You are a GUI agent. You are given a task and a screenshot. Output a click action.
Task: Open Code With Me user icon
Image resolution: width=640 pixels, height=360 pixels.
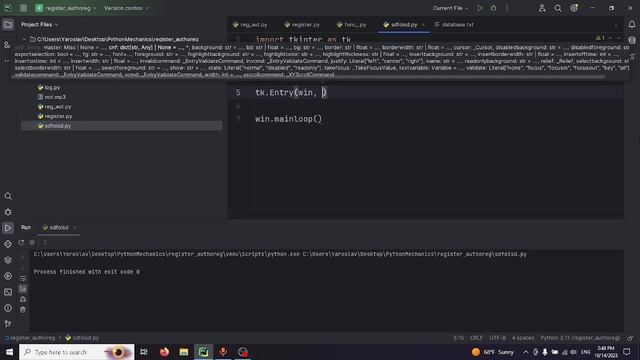click(542, 8)
